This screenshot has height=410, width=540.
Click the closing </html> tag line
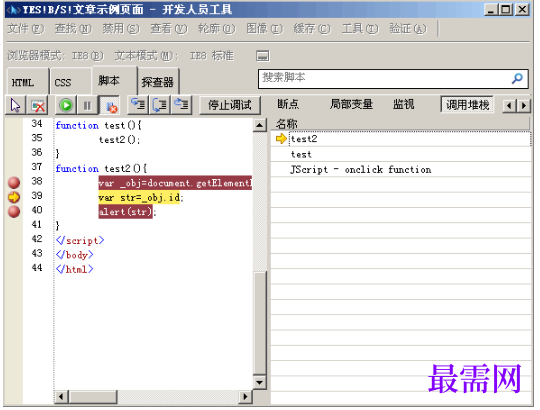pyautogui.click(x=74, y=269)
